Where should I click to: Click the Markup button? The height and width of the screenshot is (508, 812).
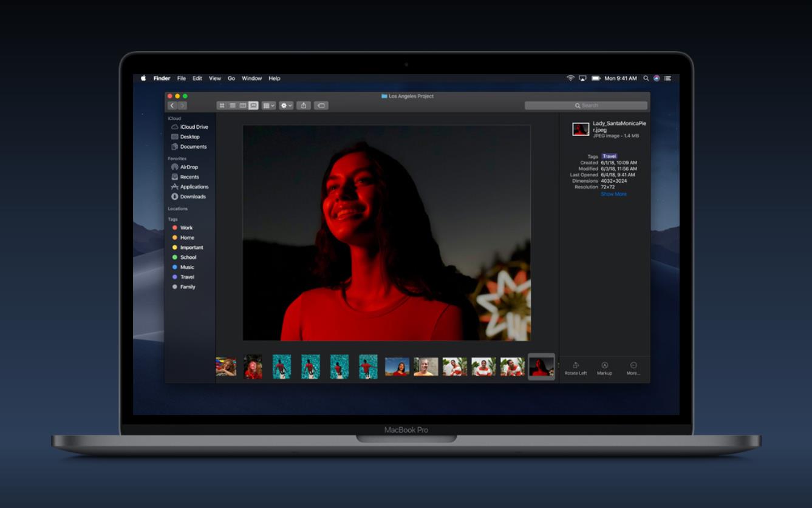[x=604, y=368]
